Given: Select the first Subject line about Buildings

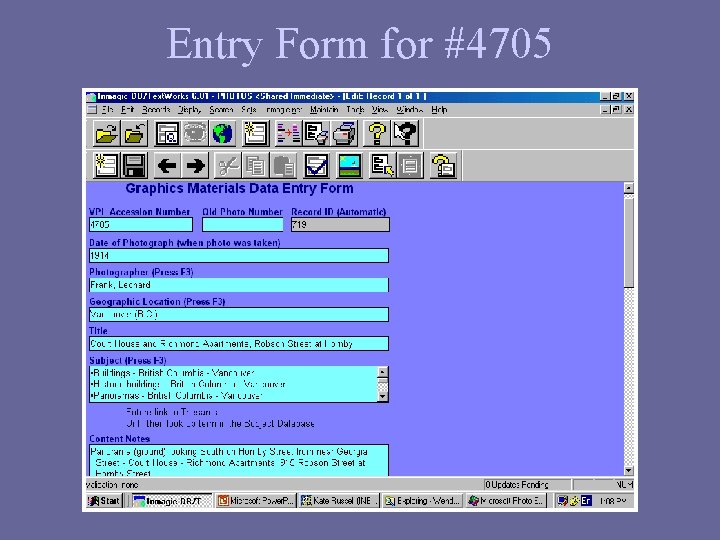Looking at the screenshot, I should (x=172, y=373).
